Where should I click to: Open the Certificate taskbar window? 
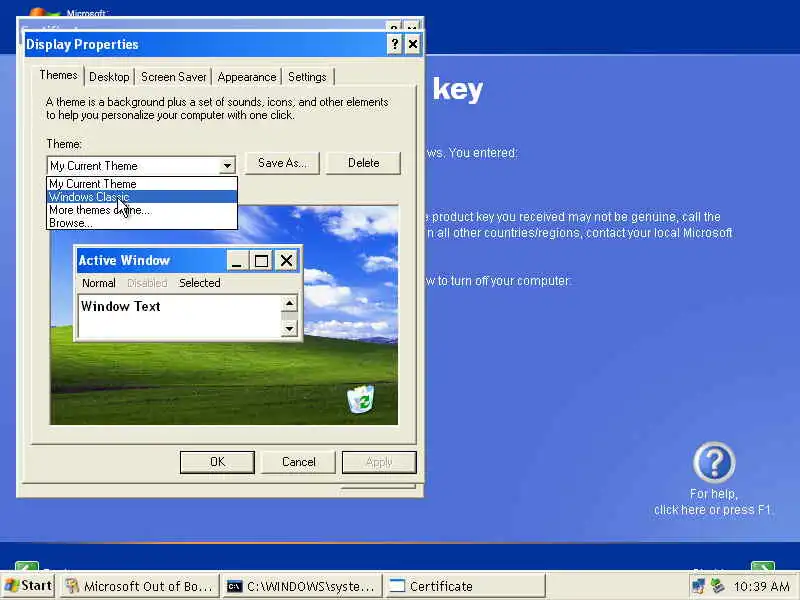pyautogui.click(x=465, y=586)
